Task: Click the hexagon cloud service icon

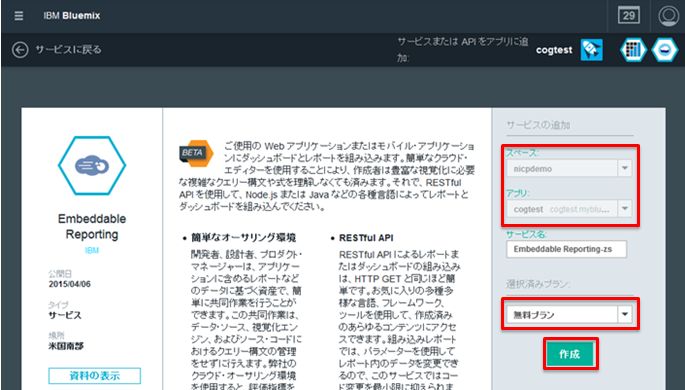Action: point(664,50)
